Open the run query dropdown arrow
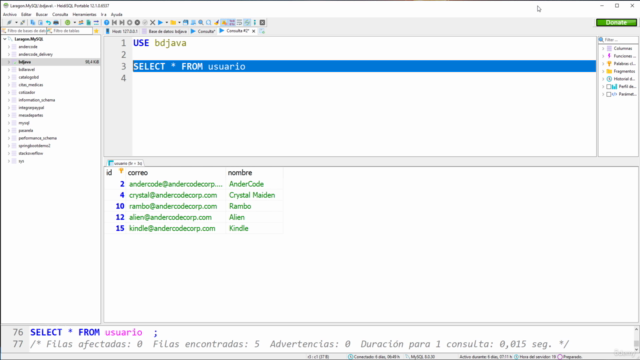The image size is (640, 360). [167, 22]
